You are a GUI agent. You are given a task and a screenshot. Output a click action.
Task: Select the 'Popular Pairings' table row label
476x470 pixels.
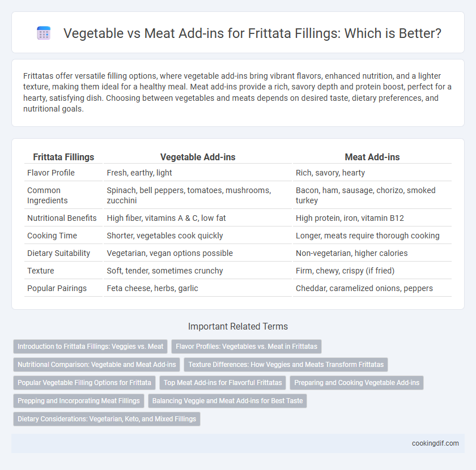(57, 288)
